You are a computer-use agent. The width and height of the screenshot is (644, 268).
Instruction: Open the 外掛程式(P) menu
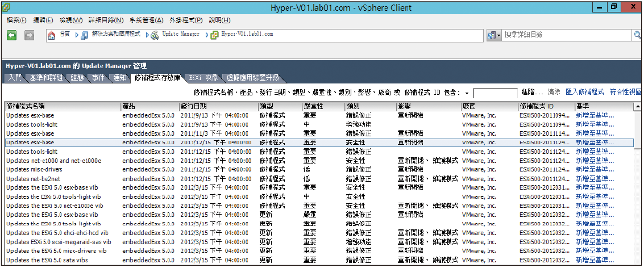186,20
